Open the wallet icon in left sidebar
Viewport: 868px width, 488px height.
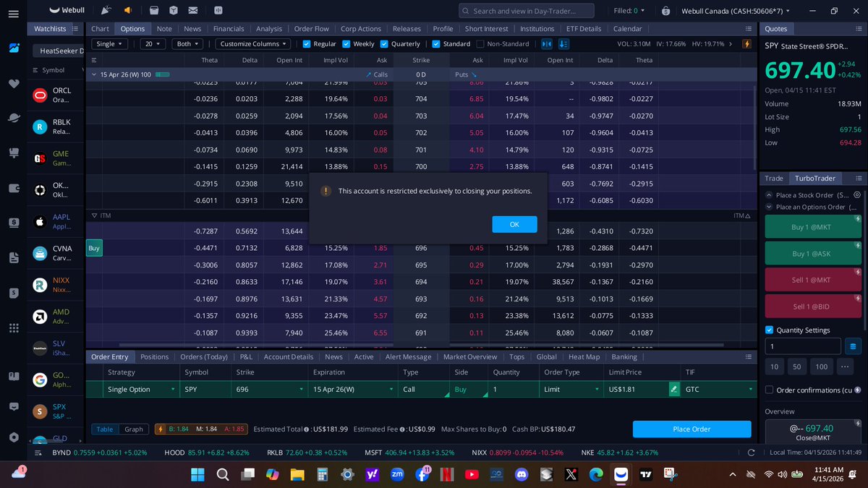pos(14,188)
